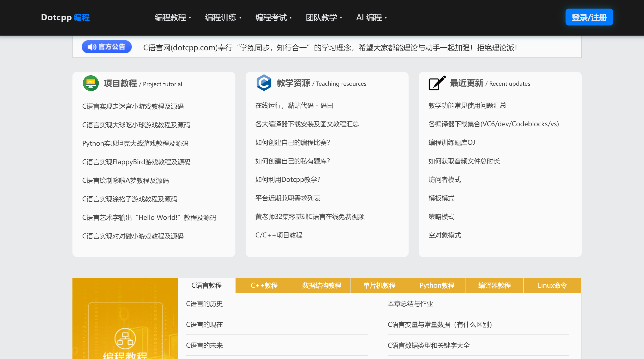This screenshot has width=644, height=359.
Task: Open 教学功能常见使用问题汇总 link
Action: [x=467, y=106]
